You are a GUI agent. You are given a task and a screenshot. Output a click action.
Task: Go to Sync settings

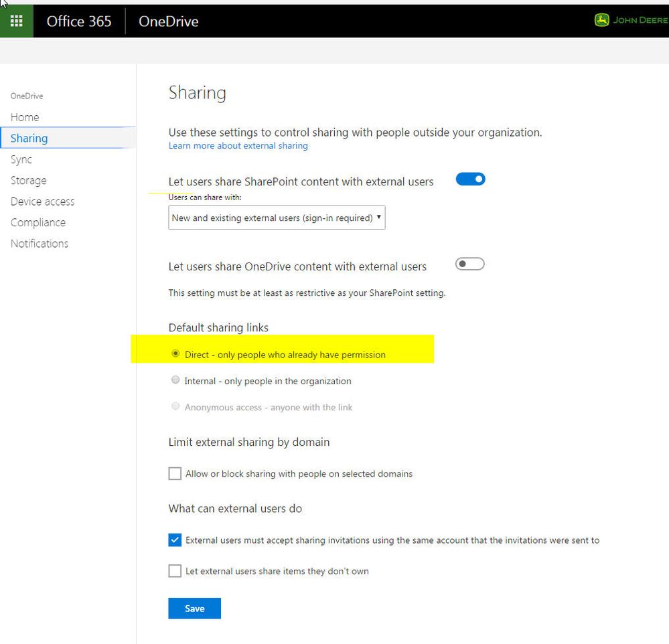(x=21, y=159)
